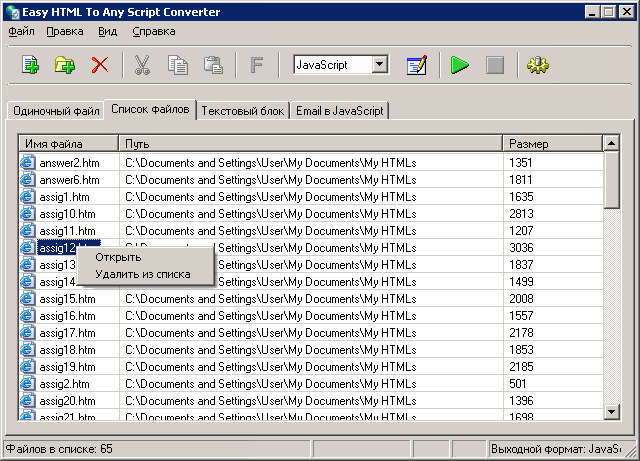This screenshot has width=640, height=461.
Task: Click the file icon beside assig16.htm
Action: (27, 316)
